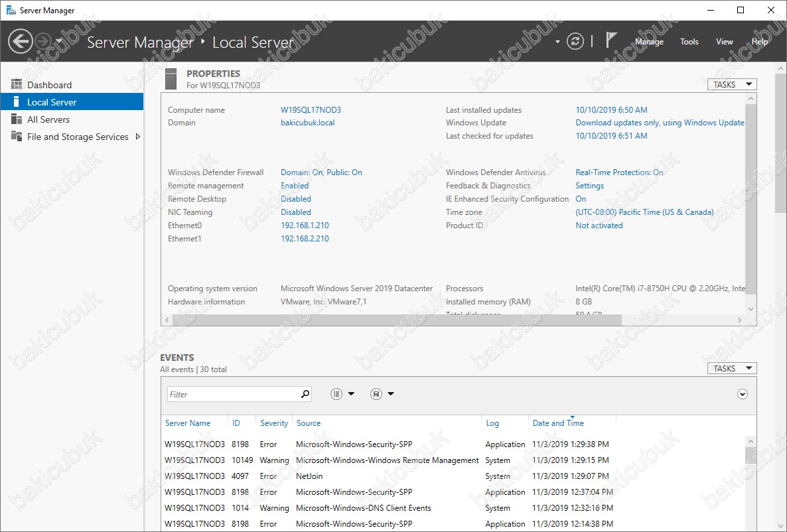
Task: Click Last checked for updates date link
Action: pyautogui.click(x=611, y=136)
